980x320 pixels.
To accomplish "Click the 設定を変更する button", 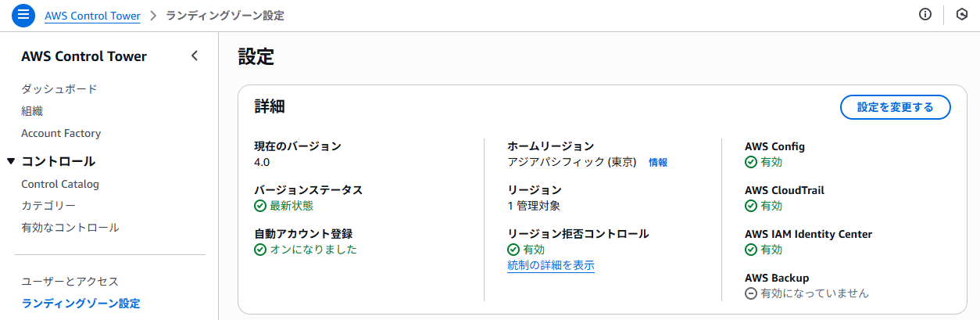I will click(x=895, y=107).
